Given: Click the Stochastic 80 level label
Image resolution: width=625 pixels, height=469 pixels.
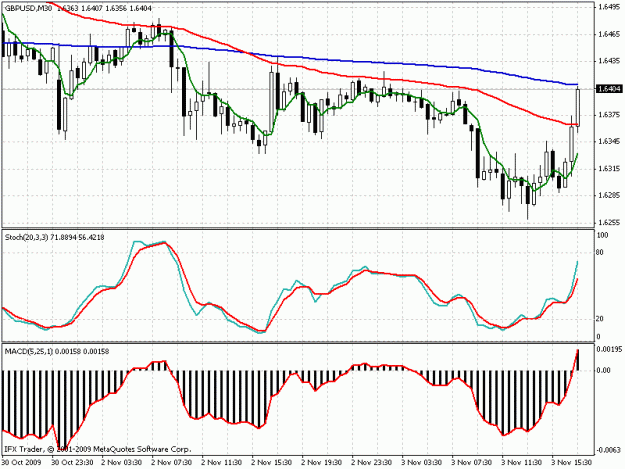Looking at the screenshot, I should tap(600, 252).
